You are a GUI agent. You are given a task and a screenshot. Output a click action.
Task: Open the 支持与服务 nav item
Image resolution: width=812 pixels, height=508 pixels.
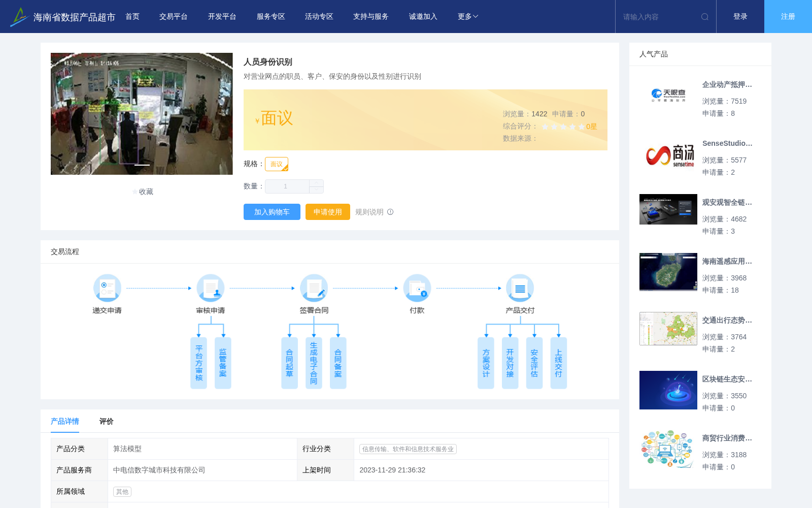(x=371, y=17)
